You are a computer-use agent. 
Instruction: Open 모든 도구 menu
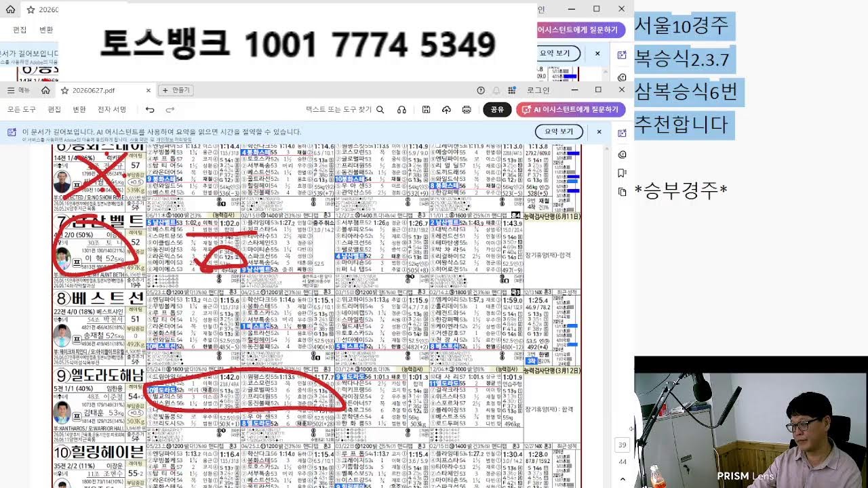(22, 110)
